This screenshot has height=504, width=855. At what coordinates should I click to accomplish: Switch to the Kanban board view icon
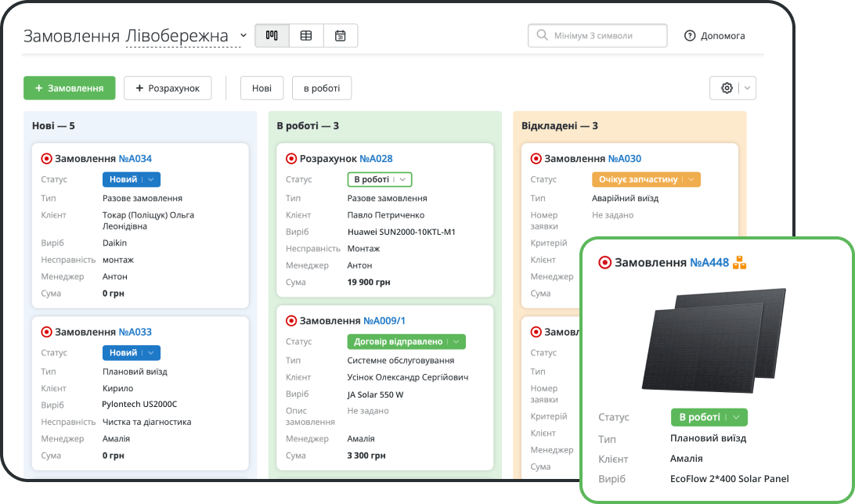click(x=272, y=35)
